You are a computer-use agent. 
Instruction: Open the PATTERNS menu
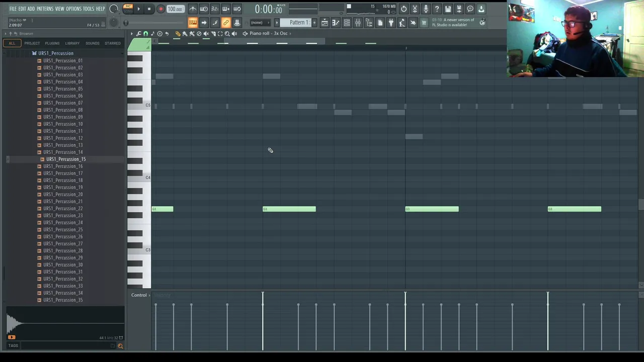[x=45, y=9]
